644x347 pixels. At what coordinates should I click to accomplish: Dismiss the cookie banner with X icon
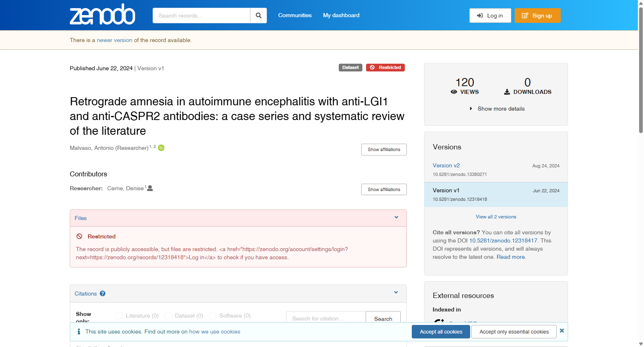[x=562, y=331]
